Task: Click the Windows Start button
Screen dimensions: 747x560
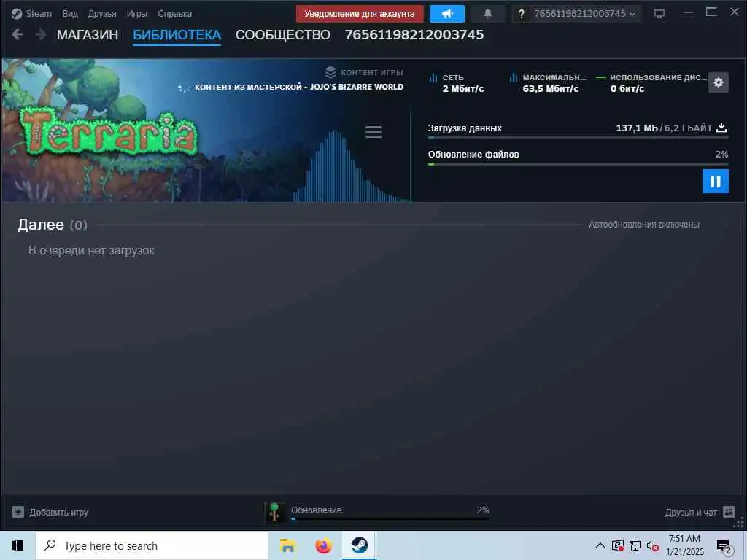Action: [x=18, y=545]
